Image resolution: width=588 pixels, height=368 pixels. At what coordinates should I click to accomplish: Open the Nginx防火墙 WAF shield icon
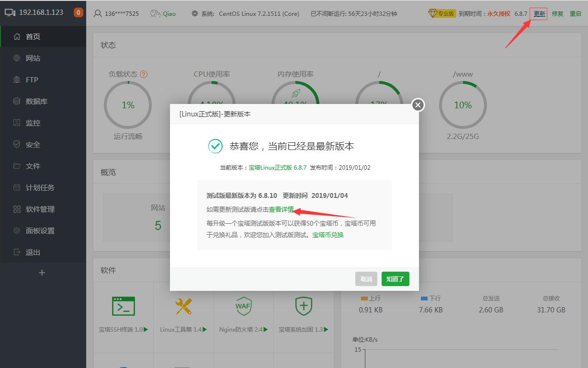point(243,306)
